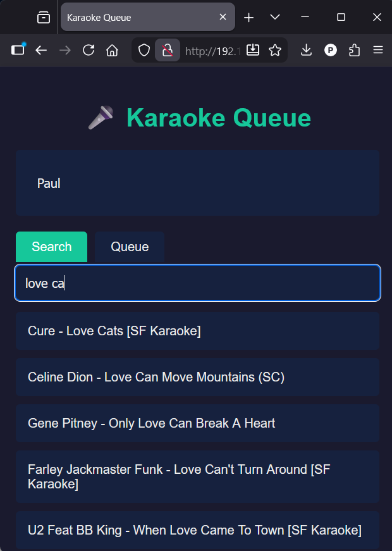Select the Search tab
The width and height of the screenshot is (392, 551).
(x=52, y=247)
